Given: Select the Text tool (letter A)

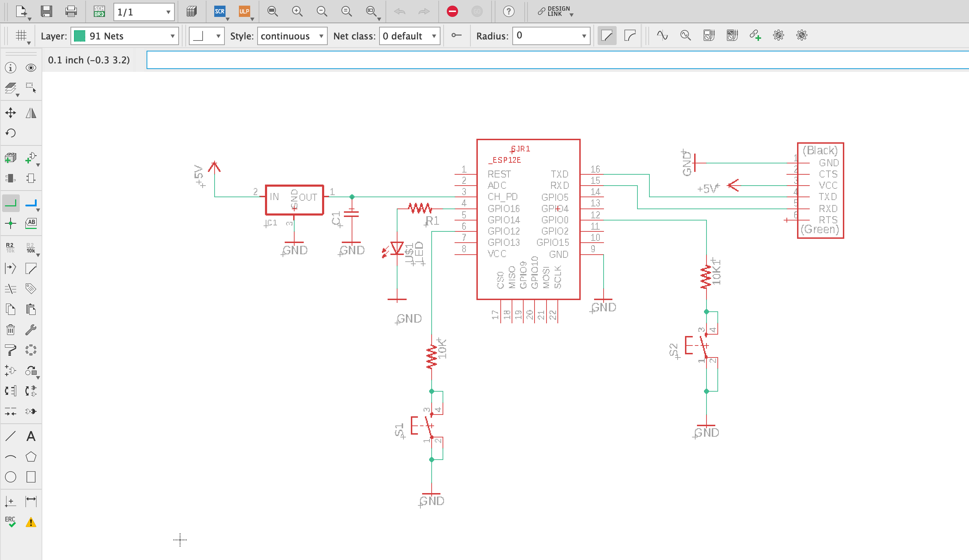Looking at the screenshot, I should click(31, 437).
